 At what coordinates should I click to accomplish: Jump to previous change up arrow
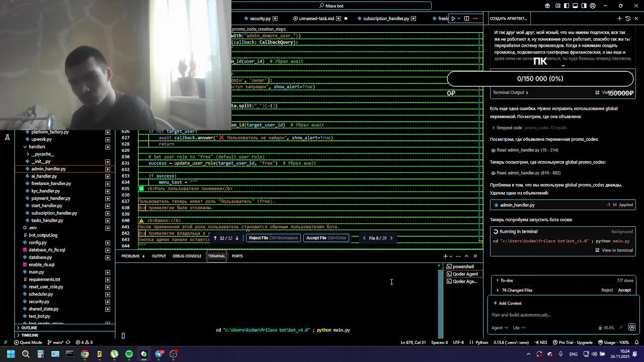pyautogui.click(x=215, y=238)
